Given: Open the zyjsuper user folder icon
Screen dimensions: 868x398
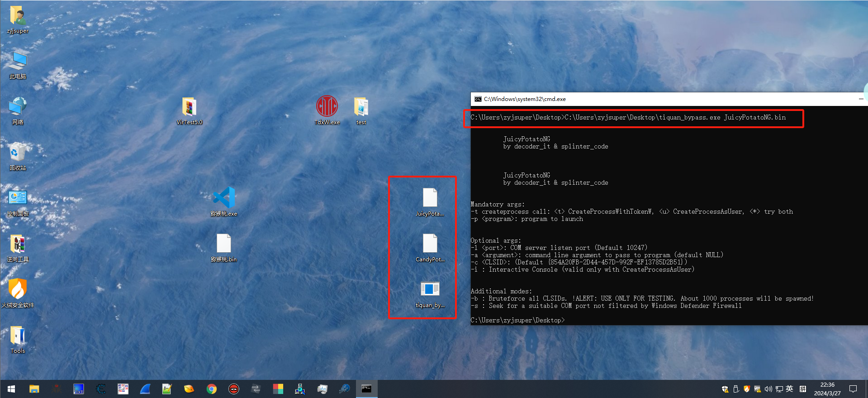Looking at the screenshot, I should [18, 20].
